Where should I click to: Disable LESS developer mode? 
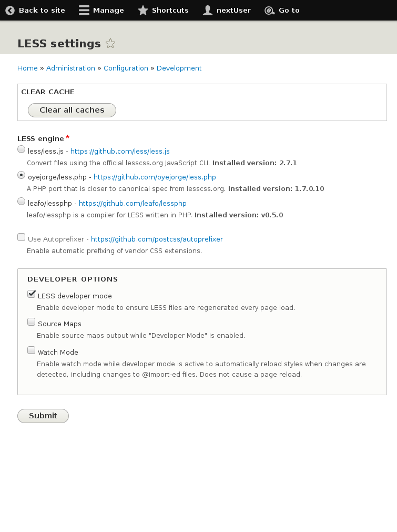click(x=31, y=293)
